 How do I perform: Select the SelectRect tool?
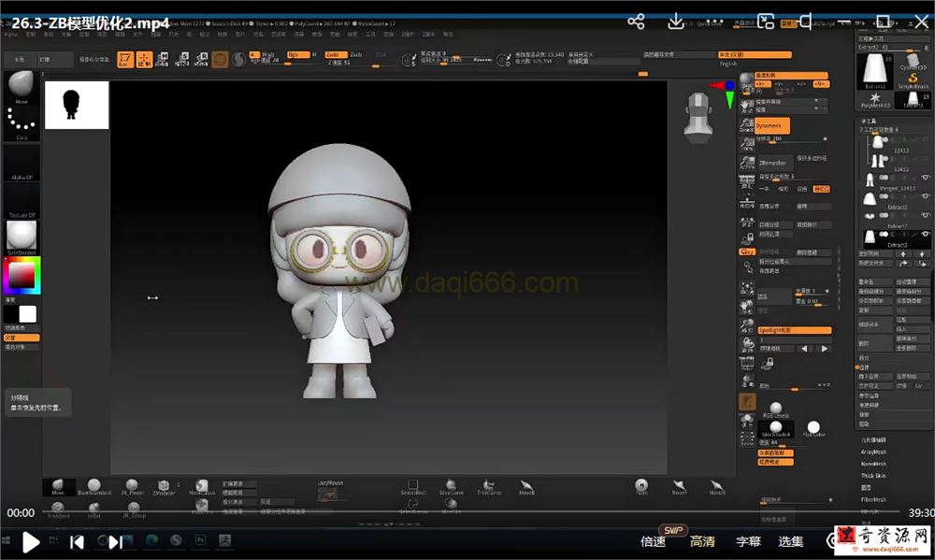[x=412, y=487]
